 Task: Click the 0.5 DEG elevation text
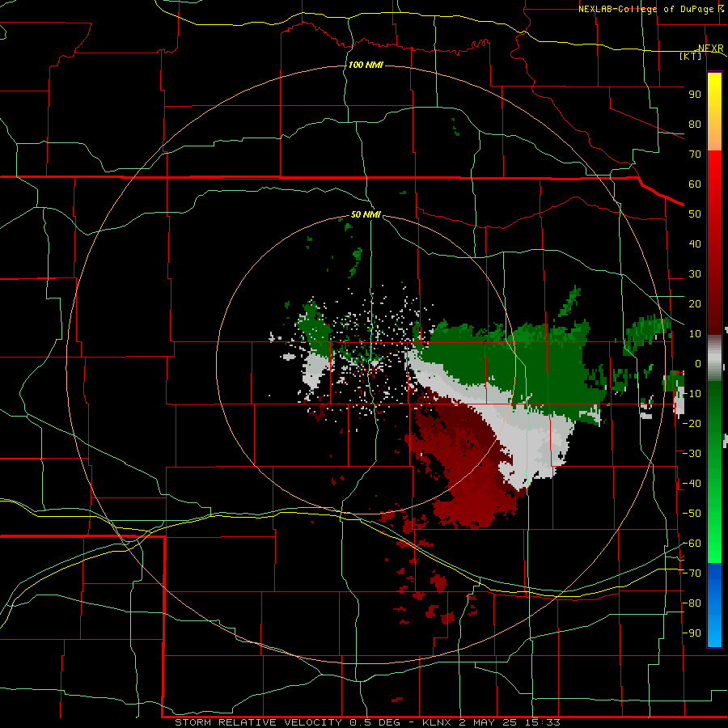click(380, 722)
